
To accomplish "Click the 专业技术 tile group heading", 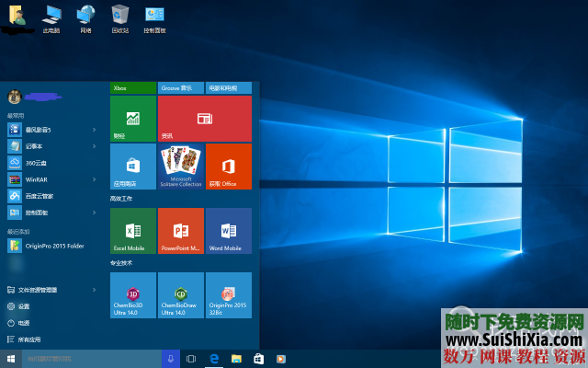I will 121,263.
